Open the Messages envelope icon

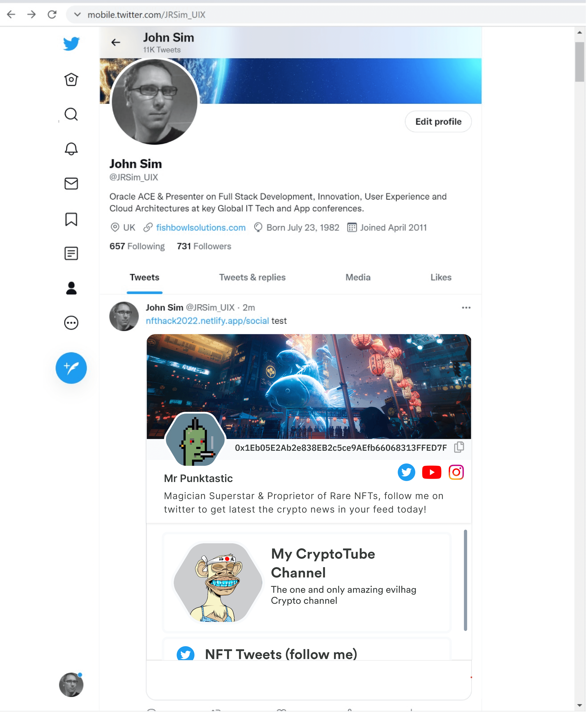tap(71, 184)
